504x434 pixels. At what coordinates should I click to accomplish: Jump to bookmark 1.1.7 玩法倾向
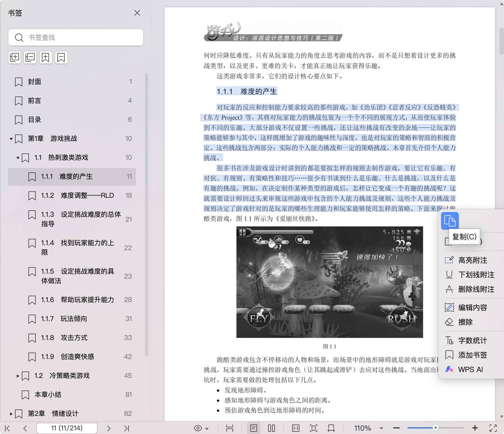point(72,319)
